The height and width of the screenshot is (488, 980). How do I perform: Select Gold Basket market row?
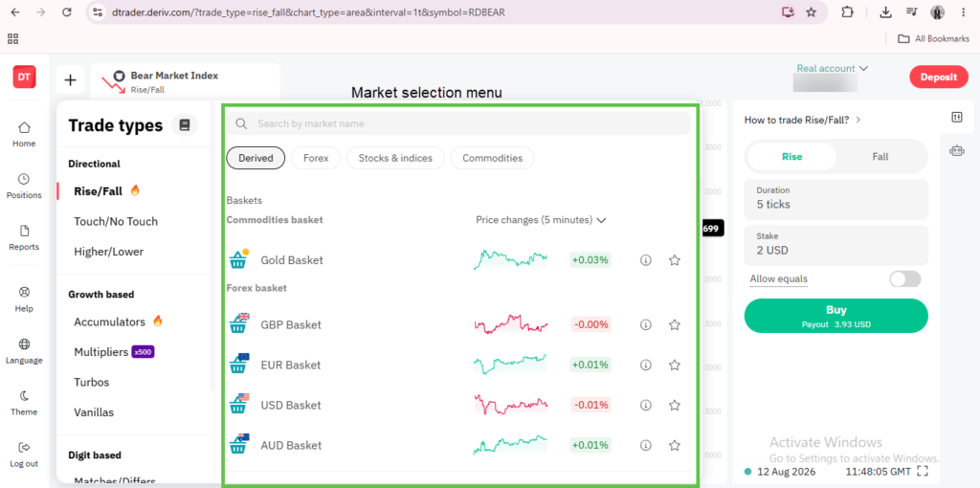458,260
